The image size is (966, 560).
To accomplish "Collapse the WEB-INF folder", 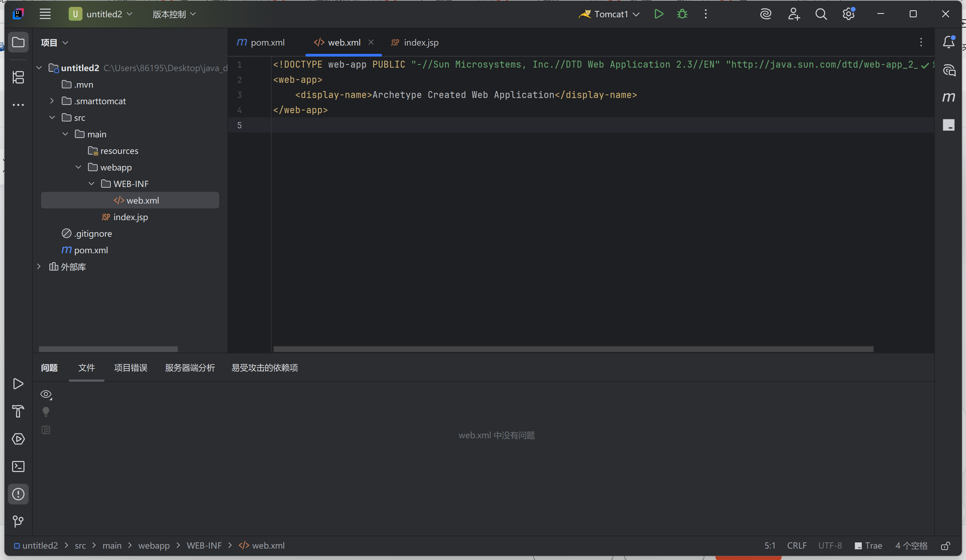I will 91,184.
